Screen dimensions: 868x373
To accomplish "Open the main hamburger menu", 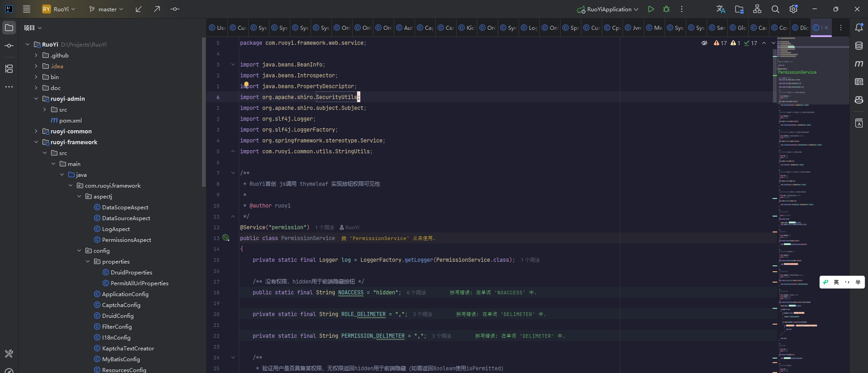I will [x=27, y=9].
